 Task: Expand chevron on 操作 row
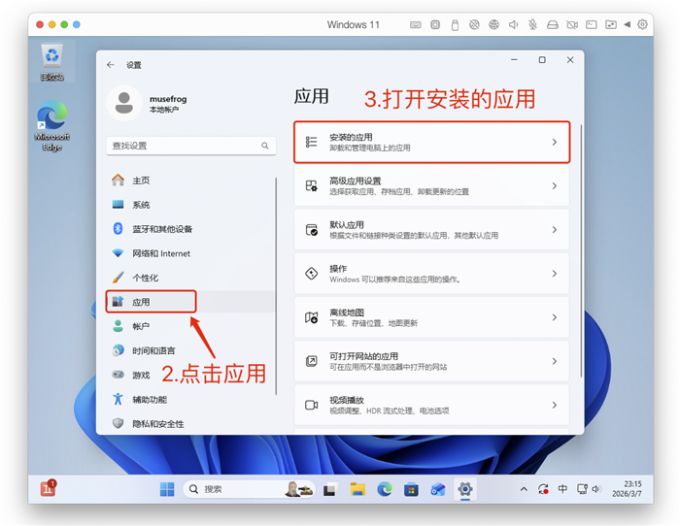click(x=554, y=274)
